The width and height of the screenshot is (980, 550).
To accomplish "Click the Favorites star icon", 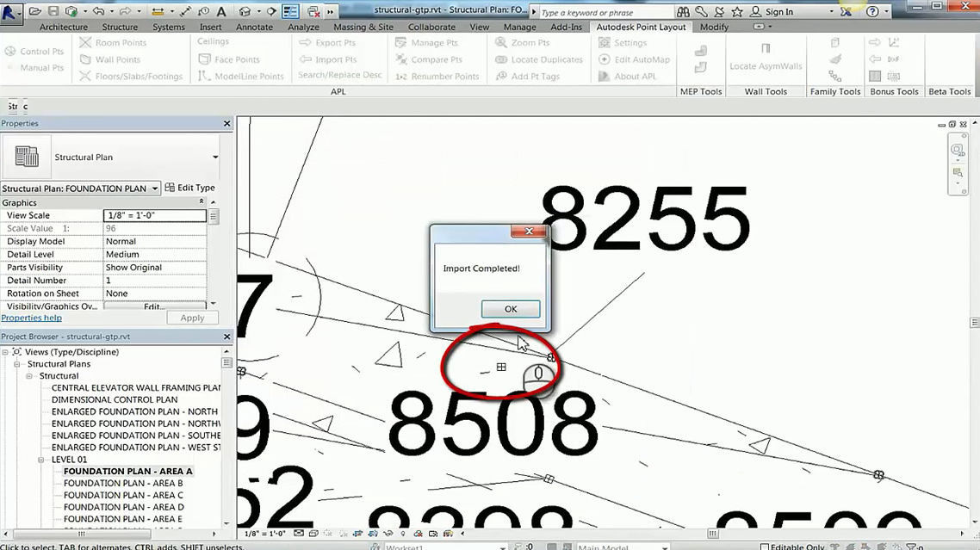I will pyautogui.click(x=737, y=12).
